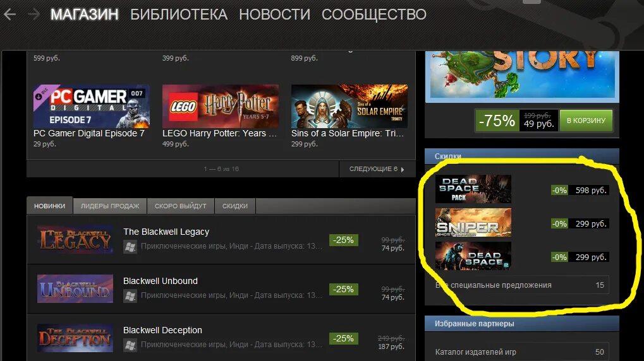Open the НОВОСТИ section
Screen dimensions: 644x361
point(274,15)
